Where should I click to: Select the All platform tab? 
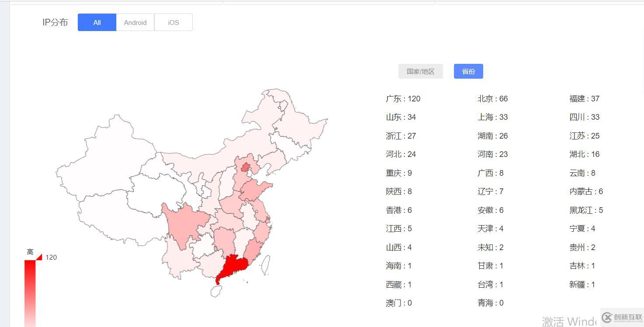97,22
